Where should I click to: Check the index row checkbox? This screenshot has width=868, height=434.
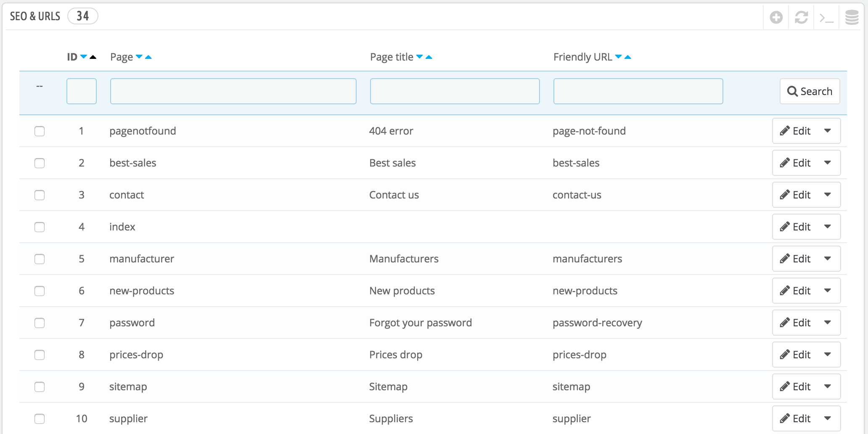click(40, 227)
